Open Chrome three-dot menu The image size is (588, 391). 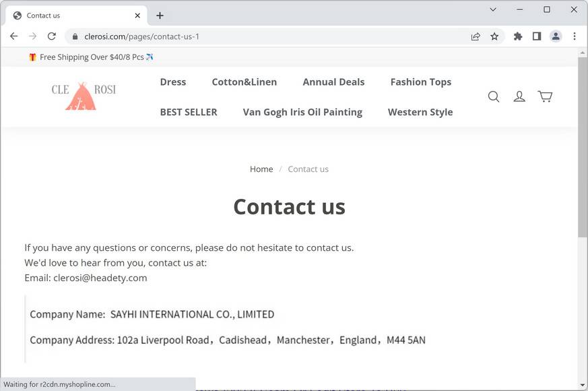(575, 36)
